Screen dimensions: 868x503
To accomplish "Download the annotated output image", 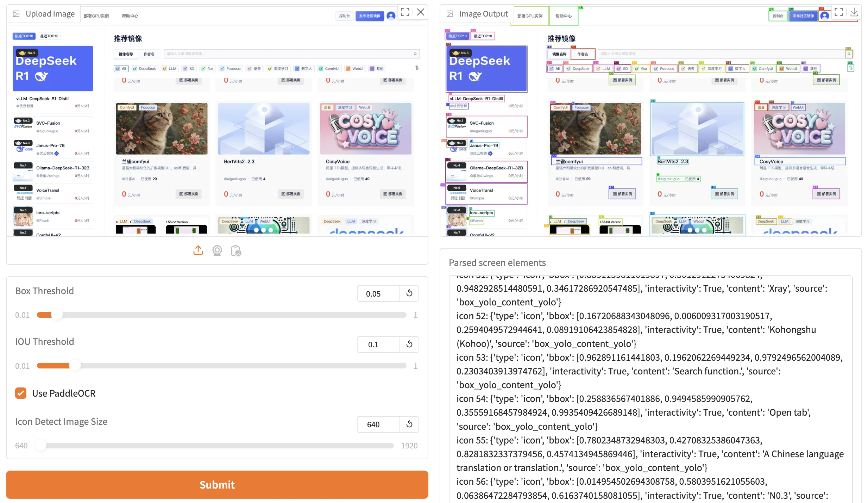I will click(854, 12).
